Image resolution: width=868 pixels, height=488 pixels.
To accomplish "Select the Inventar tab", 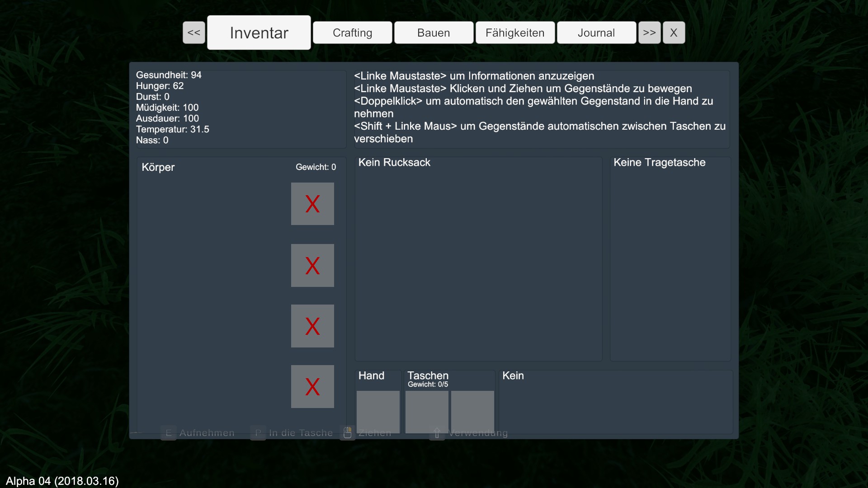I will click(259, 33).
